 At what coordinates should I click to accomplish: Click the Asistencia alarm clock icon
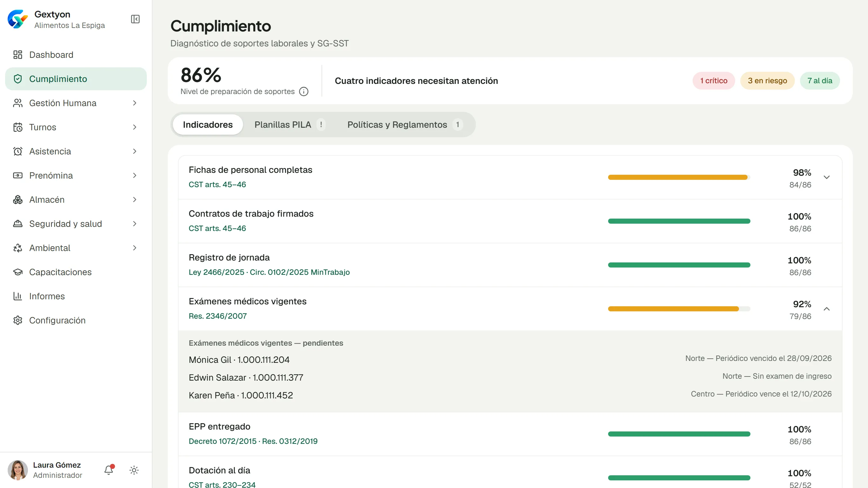tap(17, 151)
